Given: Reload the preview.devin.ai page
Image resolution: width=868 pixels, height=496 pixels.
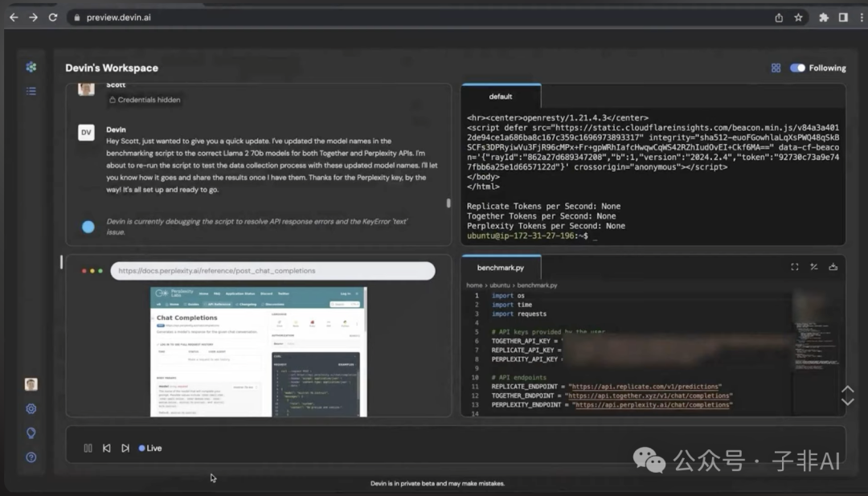Looking at the screenshot, I should (53, 18).
